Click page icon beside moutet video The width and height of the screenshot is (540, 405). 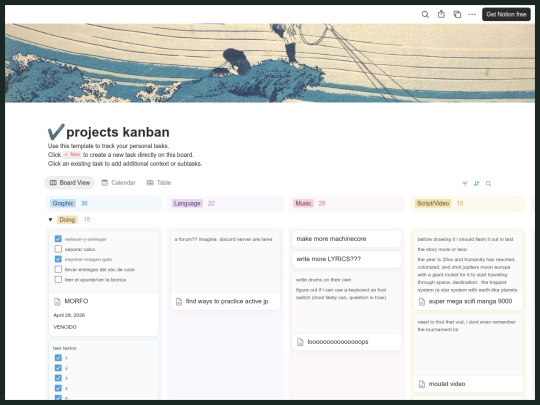point(422,384)
